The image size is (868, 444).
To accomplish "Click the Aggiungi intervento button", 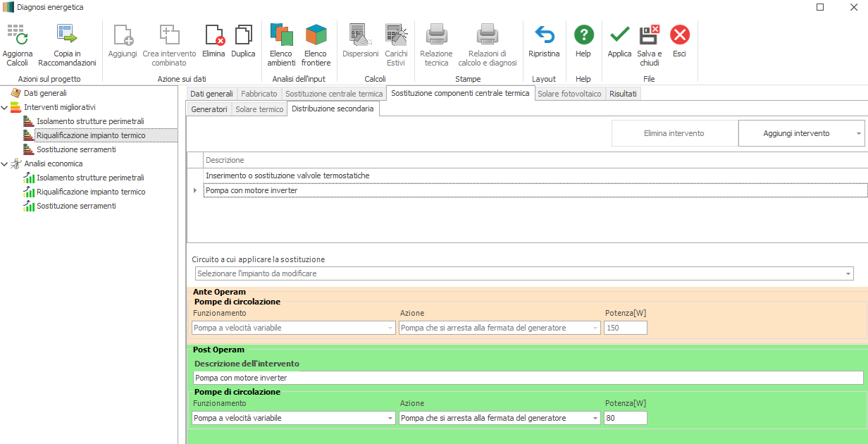I will pos(796,133).
